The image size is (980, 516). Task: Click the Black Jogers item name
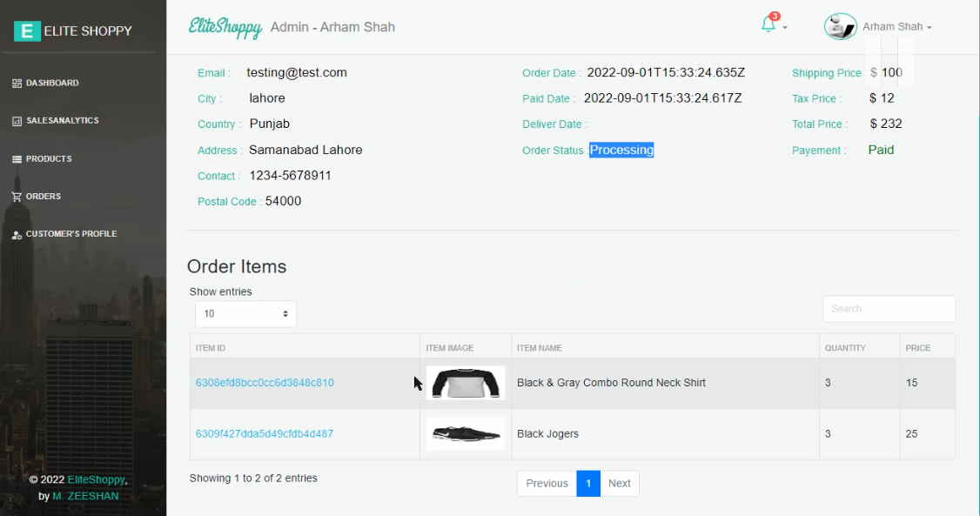(x=547, y=433)
